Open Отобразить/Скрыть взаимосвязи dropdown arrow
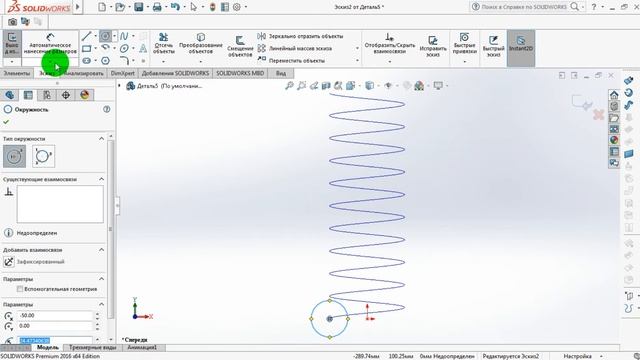The height and width of the screenshot is (360, 640). point(390,61)
